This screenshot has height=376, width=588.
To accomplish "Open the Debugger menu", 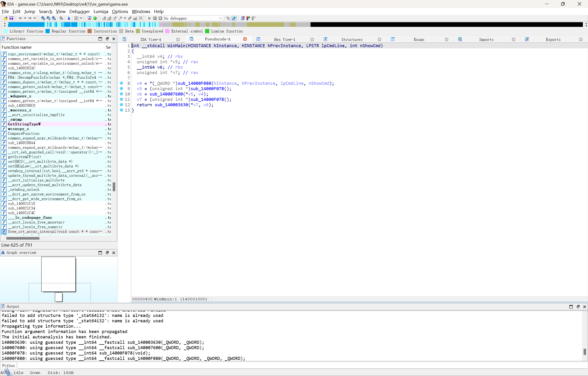I will click(x=79, y=11).
